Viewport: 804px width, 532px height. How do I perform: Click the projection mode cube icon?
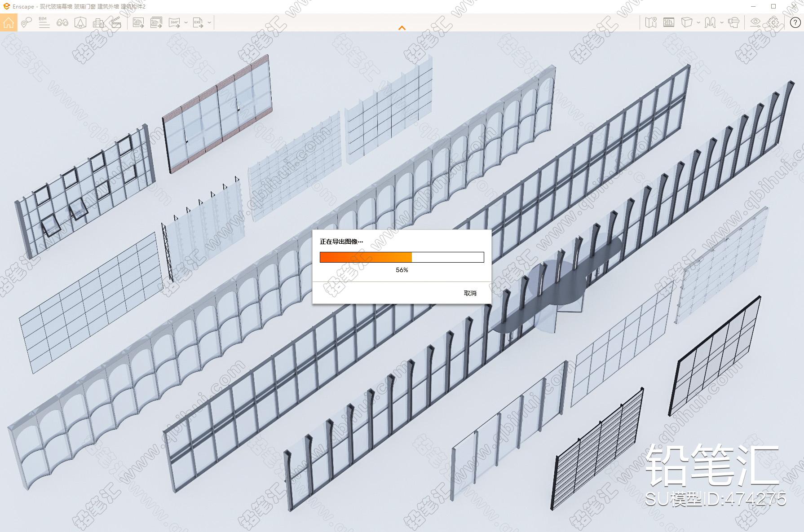(x=687, y=22)
